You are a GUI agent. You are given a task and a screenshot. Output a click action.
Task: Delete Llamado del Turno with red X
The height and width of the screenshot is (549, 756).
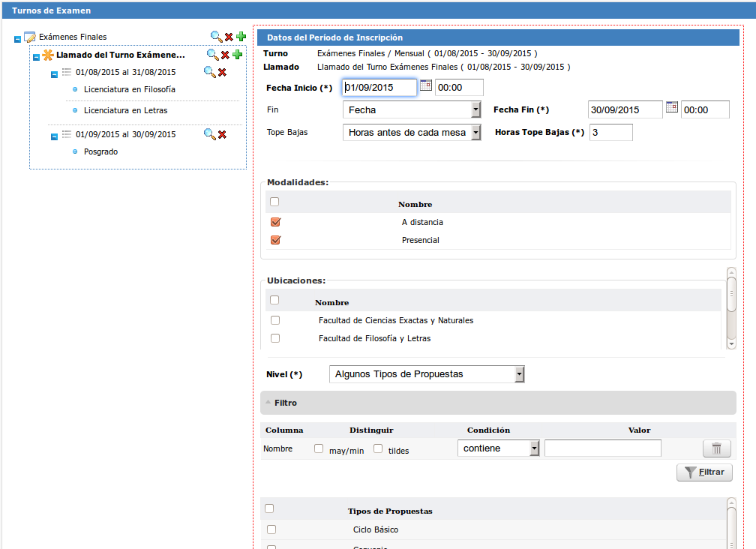point(225,55)
